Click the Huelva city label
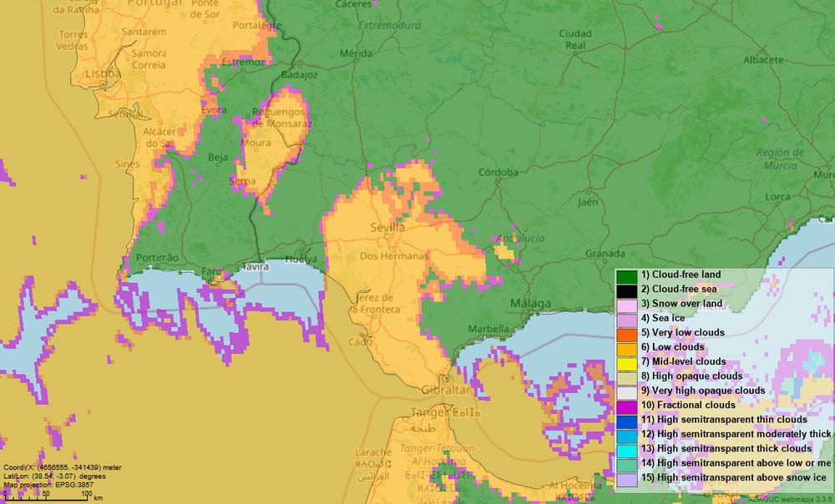 pos(301,260)
